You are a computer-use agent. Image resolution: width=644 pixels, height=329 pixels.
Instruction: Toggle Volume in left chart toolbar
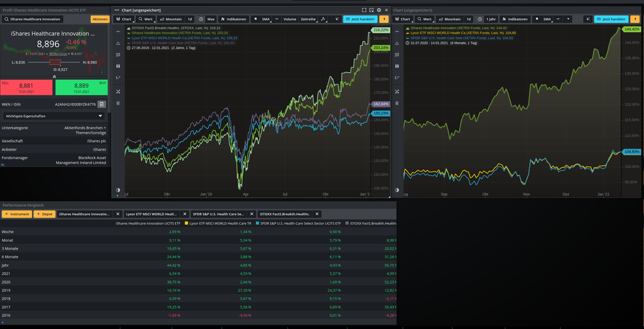[289, 19]
